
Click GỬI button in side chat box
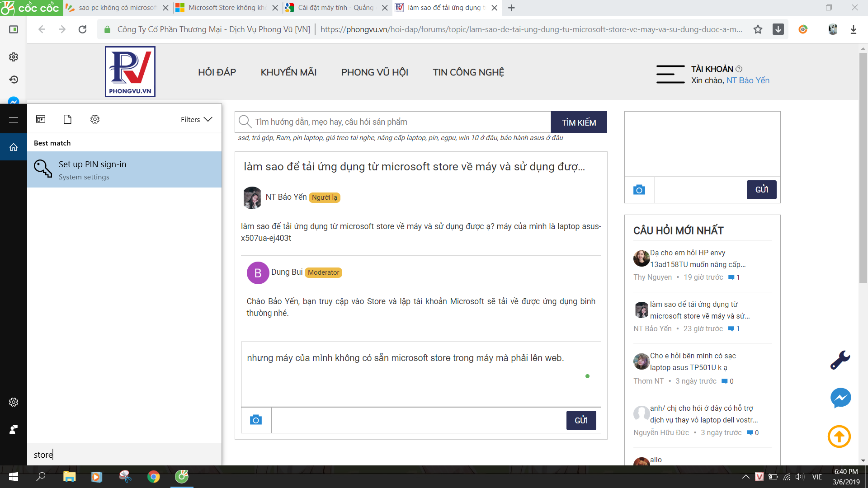[x=761, y=190]
